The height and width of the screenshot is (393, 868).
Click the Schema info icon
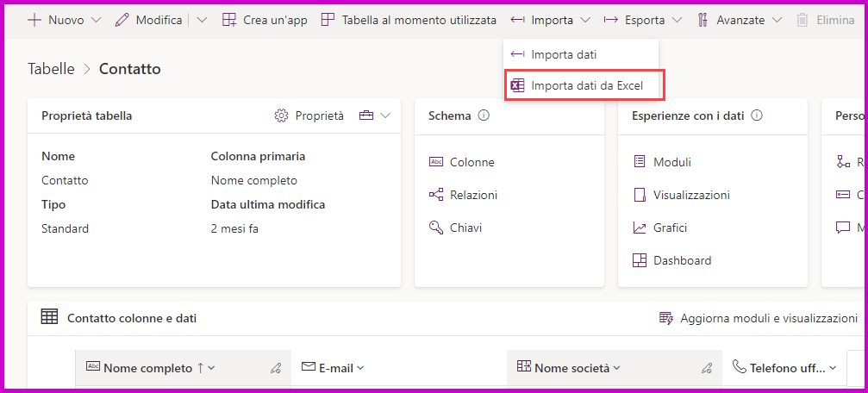pyautogui.click(x=484, y=115)
